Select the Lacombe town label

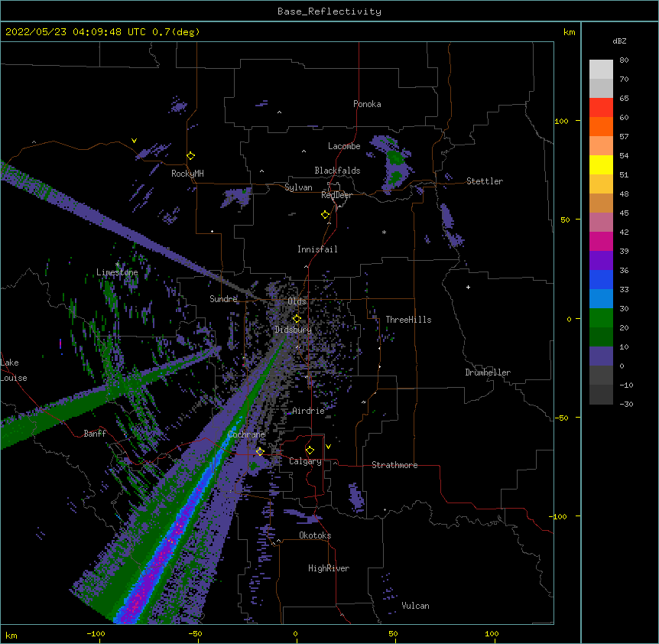344,146
